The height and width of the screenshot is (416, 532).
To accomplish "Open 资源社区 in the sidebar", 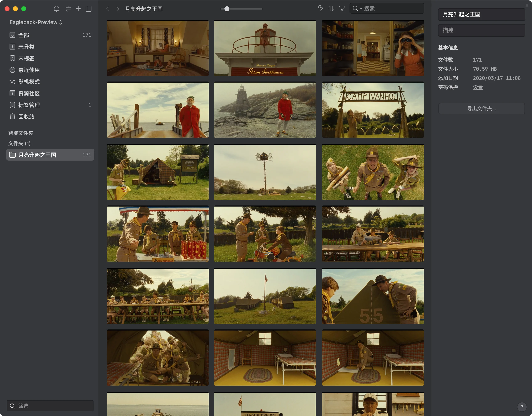I will pyautogui.click(x=50, y=93).
